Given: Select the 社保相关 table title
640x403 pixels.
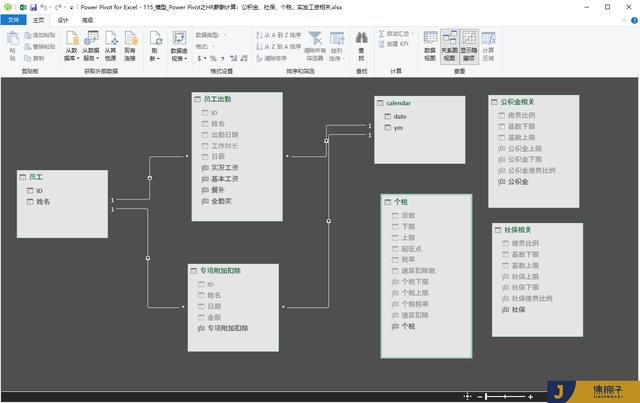Looking at the screenshot, I should point(518,230).
